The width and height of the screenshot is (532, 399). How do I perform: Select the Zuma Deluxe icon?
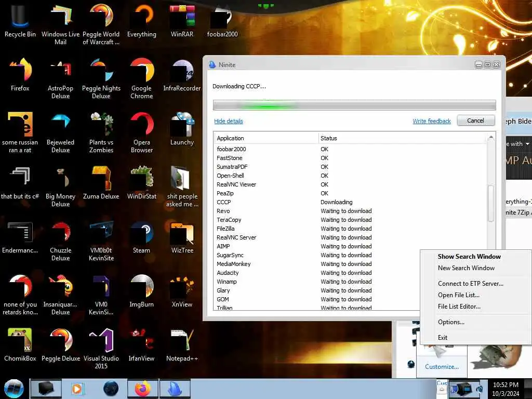pos(101,183)
